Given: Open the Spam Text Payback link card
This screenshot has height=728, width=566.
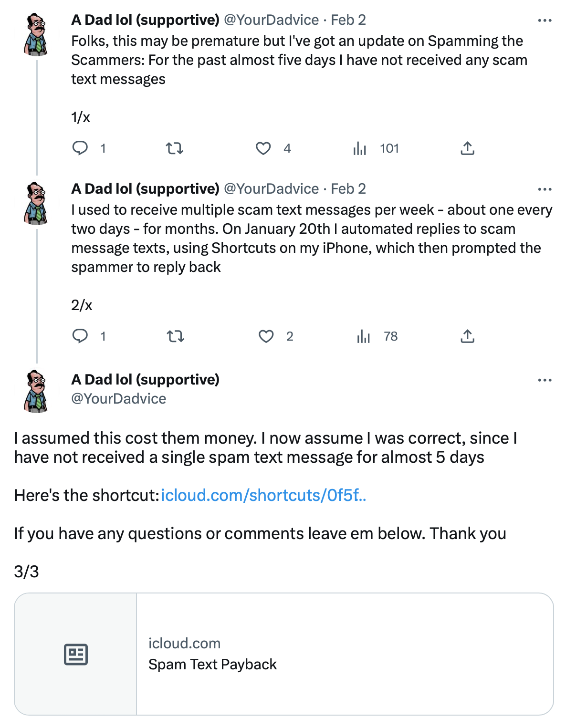Looking at the screenshot, I should 284,654.
